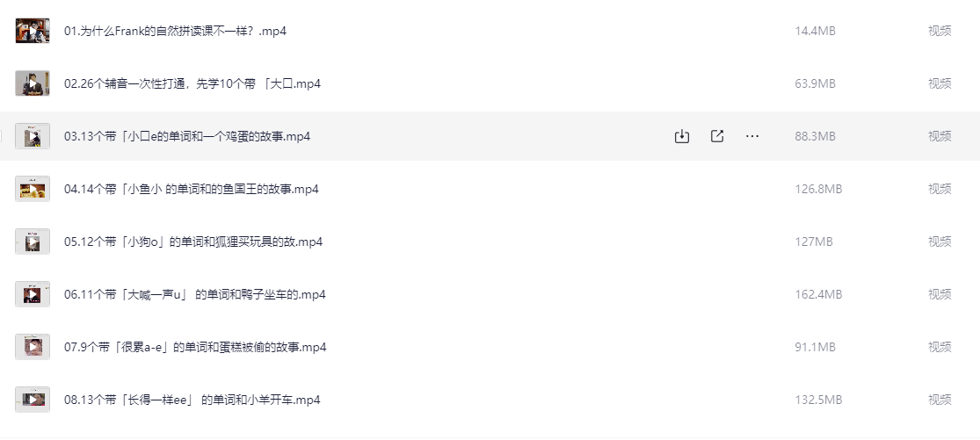Image resolution: width=980 pixels, height=440 pixels.
Task: Play thumbnail of 04.14个带「小鱼小 video
Action: point(33,189)
